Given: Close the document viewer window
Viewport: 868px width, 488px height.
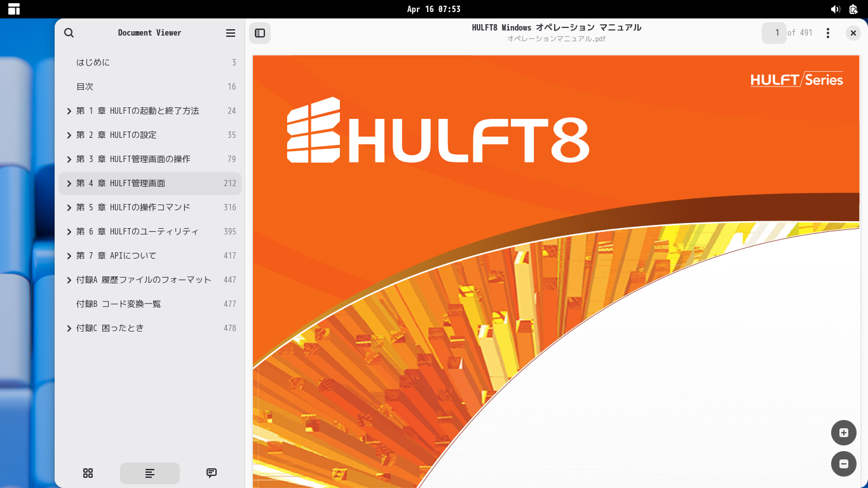Looking at the screenshot, I should (853, 33).
